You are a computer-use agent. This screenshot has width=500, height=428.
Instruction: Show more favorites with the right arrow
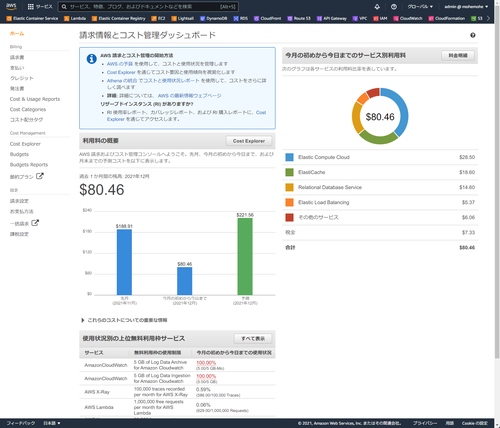[x=488, y=18]
